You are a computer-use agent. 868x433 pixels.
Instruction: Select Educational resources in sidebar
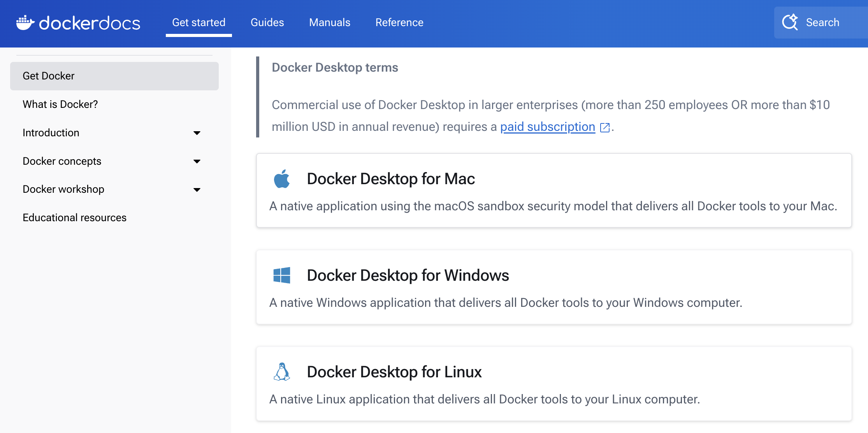click(x=75, y=218)
